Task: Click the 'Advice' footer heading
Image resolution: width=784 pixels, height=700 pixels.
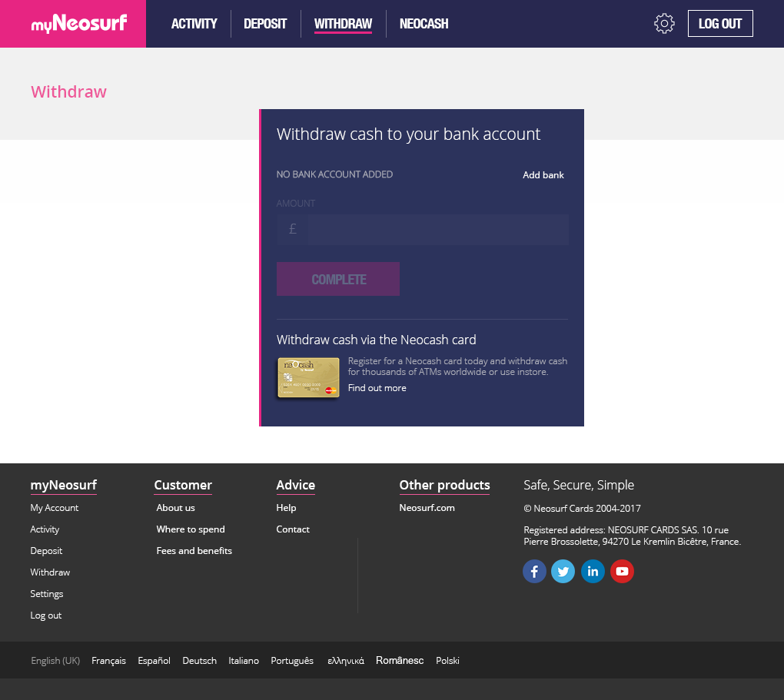Action: (x=295, y=485)
